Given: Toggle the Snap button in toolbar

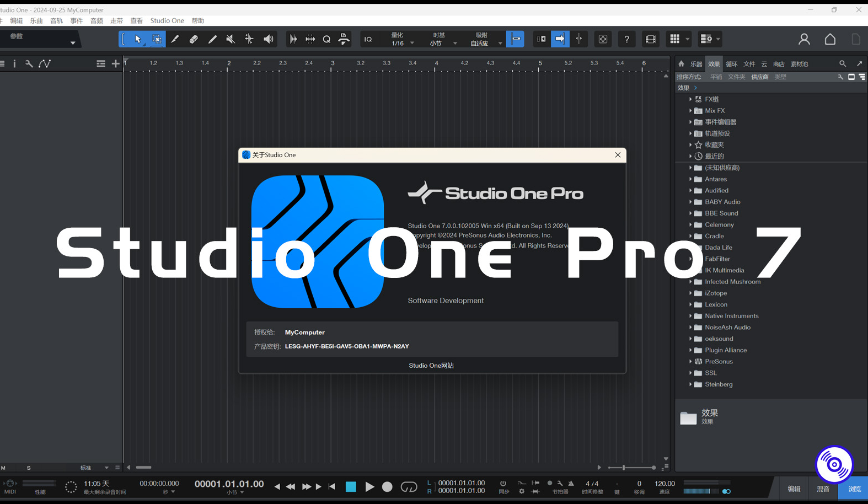Looking at the screenshot, I should click(515, 39).
